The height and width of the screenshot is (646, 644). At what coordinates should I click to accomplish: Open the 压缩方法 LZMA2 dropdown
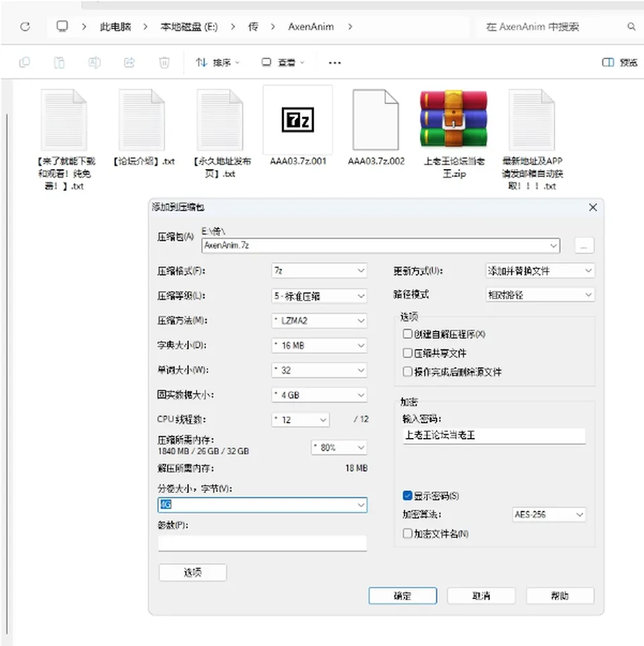pyautogui.click(x=319, y=321)
